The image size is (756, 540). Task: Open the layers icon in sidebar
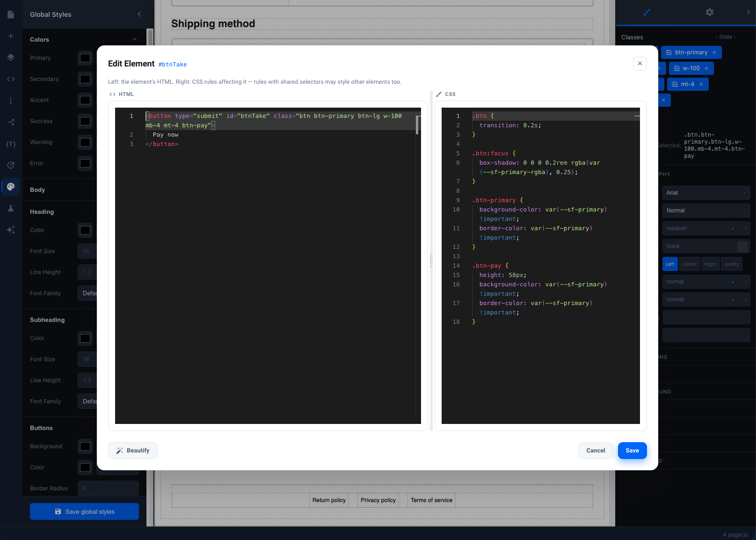point(11,58)
